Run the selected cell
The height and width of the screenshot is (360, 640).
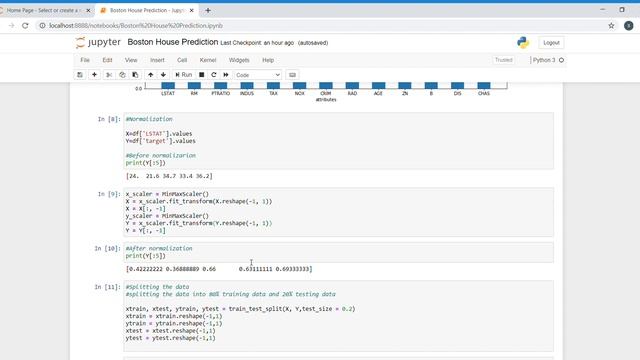(184, 75)
